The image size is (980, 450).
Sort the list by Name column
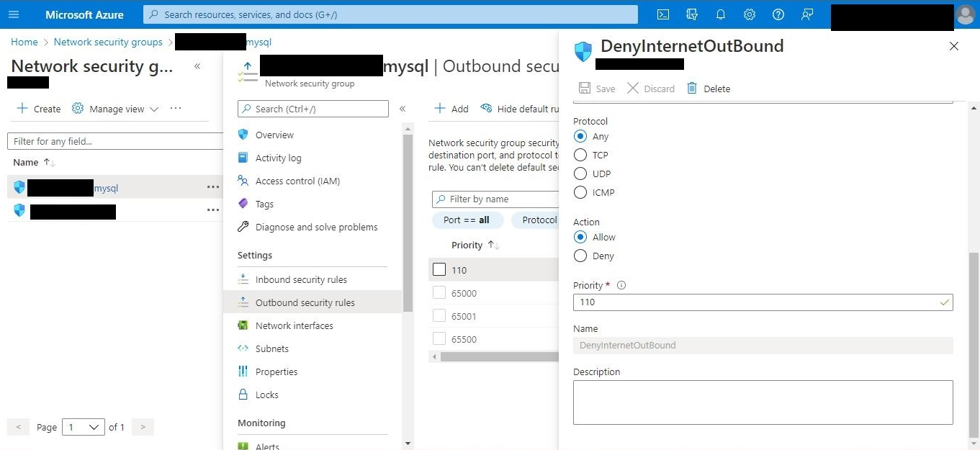click(35, 163)
